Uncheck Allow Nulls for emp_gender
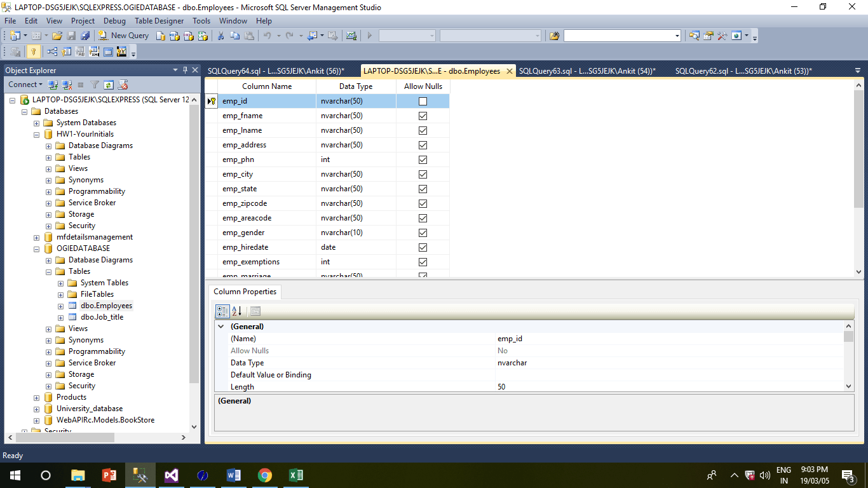Viewport: 868px width, 488px height. (x=423, y=233)
